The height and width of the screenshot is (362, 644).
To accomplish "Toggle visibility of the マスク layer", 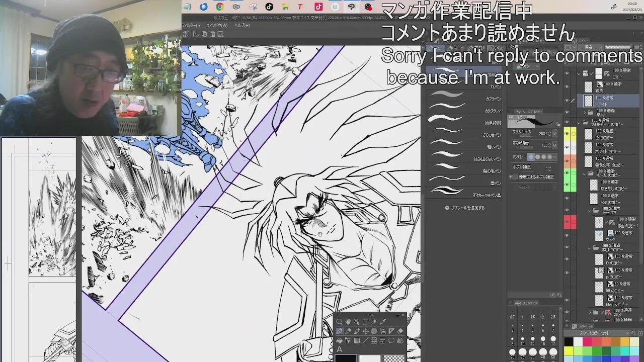I will click(x=567, y=235).
